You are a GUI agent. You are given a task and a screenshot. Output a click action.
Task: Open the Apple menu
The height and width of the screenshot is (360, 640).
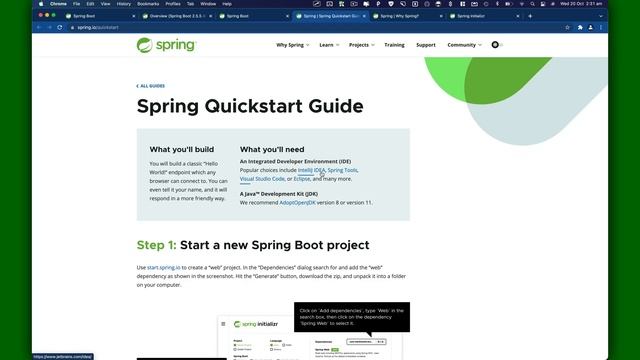click(x=41, y=4)
